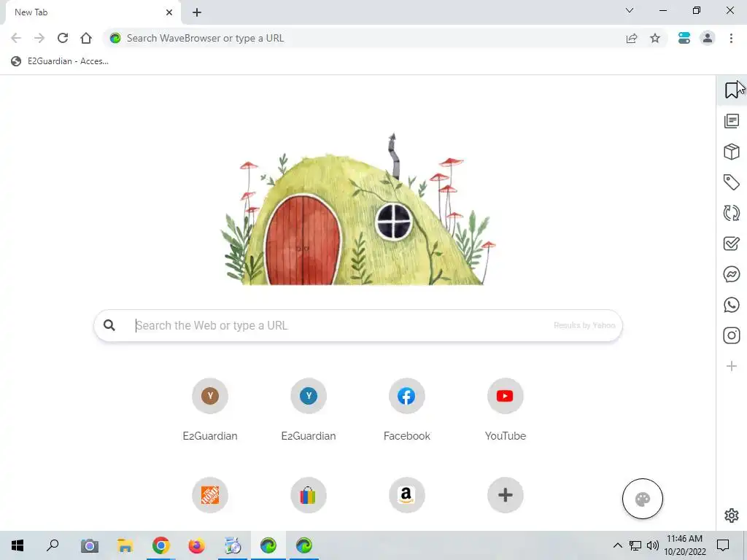The height and width of the screenshot is (560, 747).
Task: Add a new shortcut tile
Action: 505,495
